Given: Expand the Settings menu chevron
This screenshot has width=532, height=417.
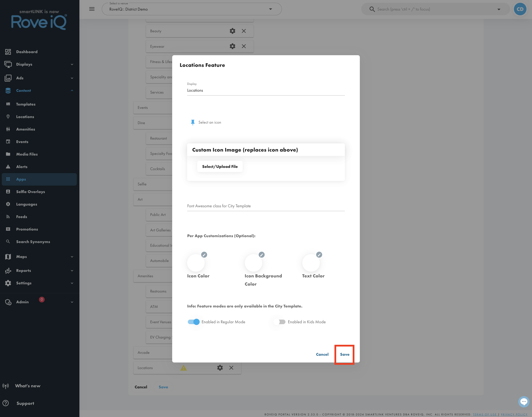Looking at the screenshot, I should click(72, 283).
